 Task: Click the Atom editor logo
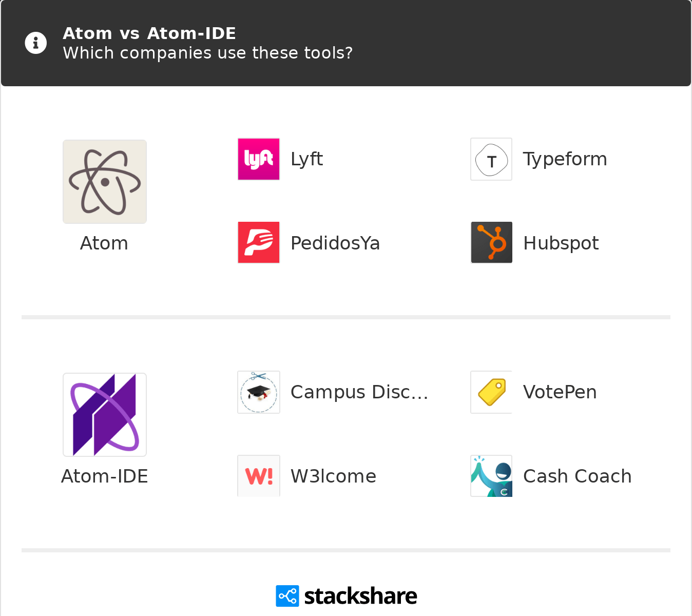[105, 182]
